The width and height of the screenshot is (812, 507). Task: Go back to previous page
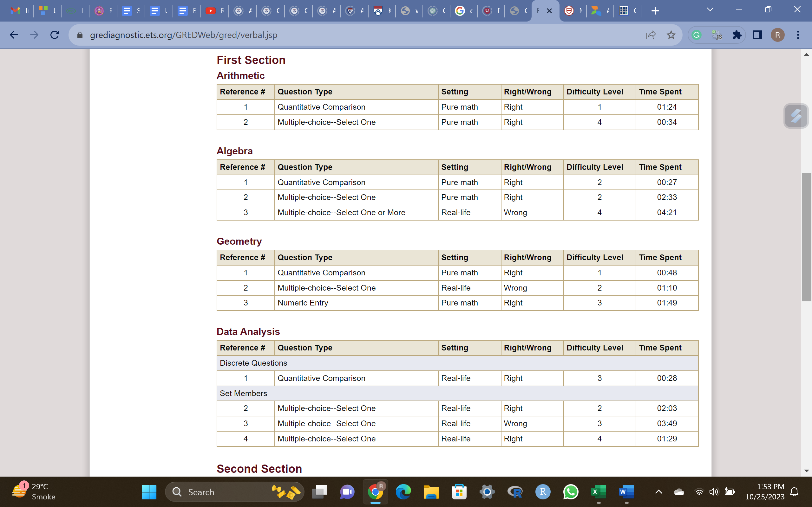point(14,35)
